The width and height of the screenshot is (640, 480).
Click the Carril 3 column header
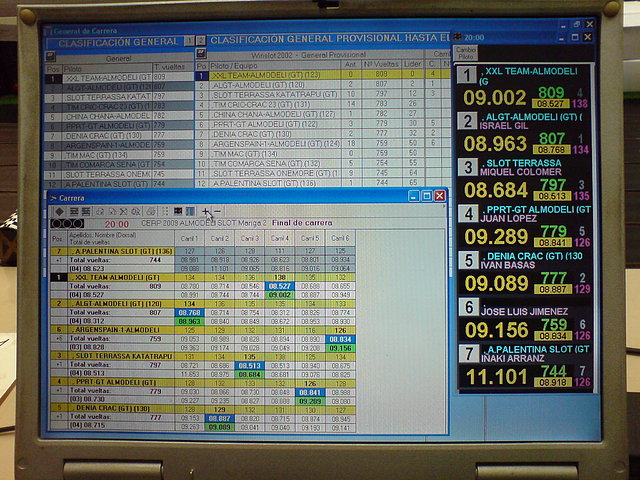pos(250,238)
